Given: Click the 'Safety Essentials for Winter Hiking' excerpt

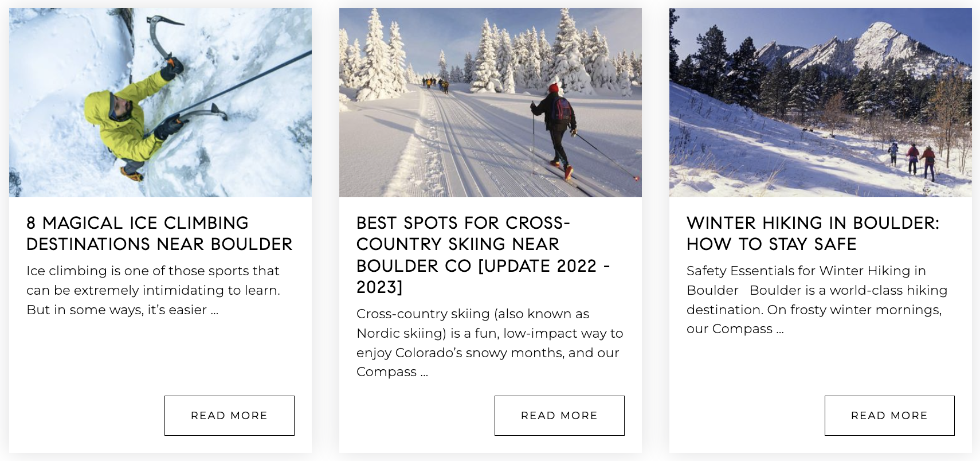Looking at the screenshot, I should coord(817,300).
